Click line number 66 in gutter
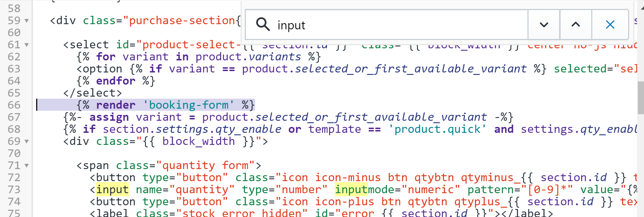 click(x=14, y=105)
